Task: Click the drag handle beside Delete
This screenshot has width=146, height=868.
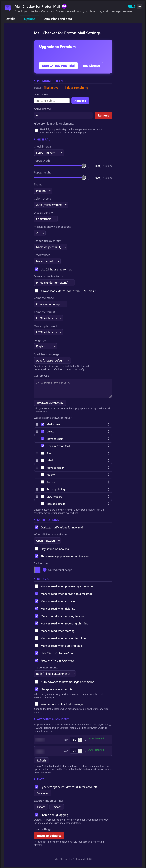Action: [37, 431]
